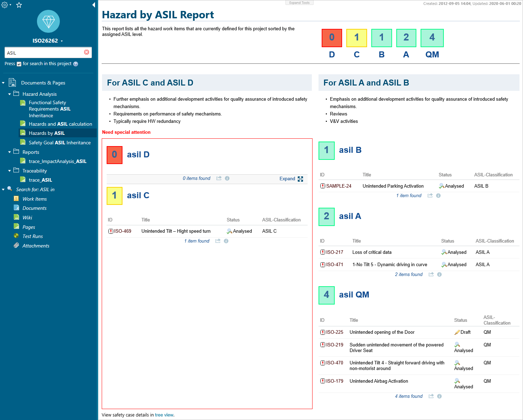This screenshot has width=523, height=420.
Task: Open hazard ISO-471
Action: (x=335, y=265)
